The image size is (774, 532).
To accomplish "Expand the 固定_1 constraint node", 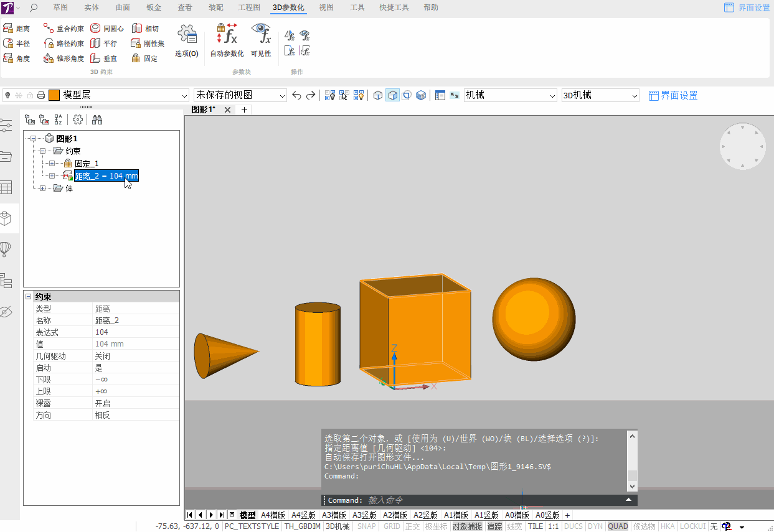I will (52, 164).
